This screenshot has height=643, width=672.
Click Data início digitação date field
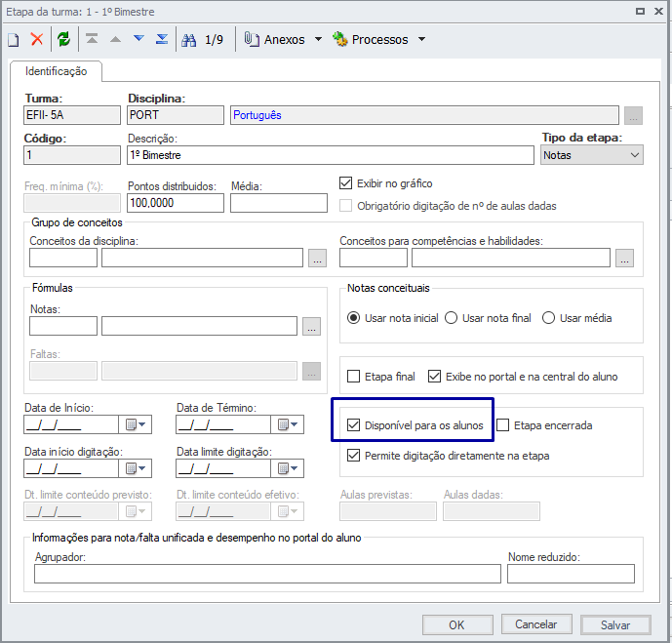tap(71, 468)
